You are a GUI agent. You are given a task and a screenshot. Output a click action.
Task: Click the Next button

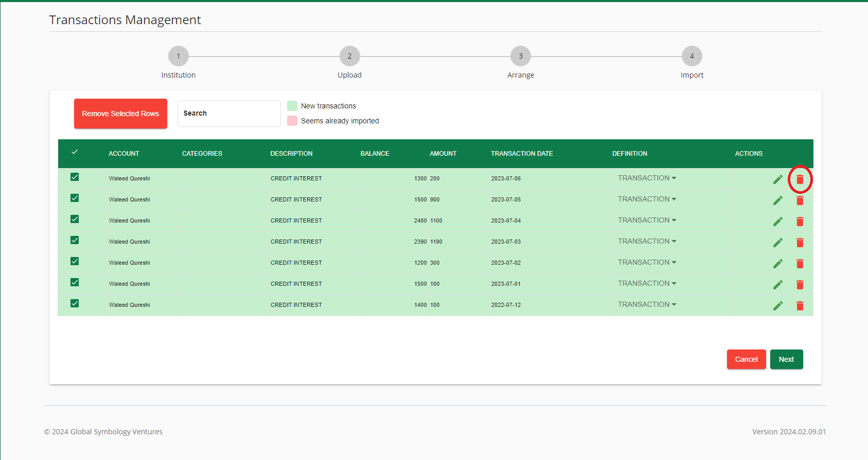786,359
